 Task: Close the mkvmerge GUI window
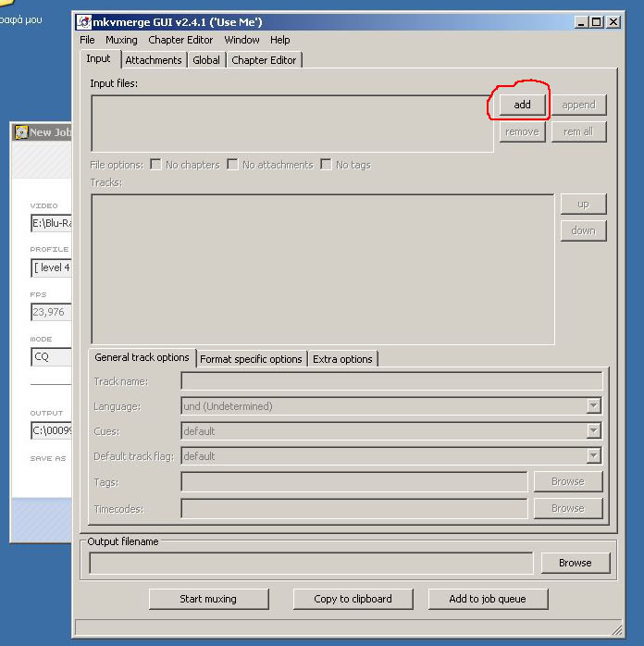pos(613,22)
